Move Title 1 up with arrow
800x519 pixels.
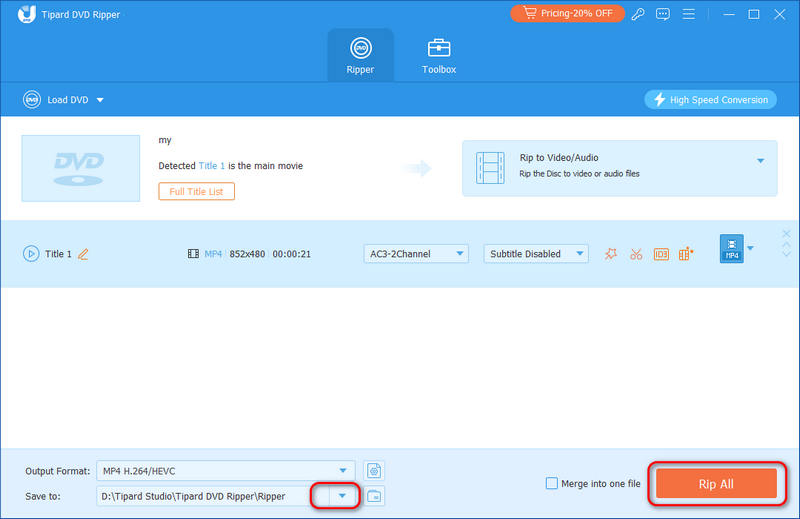[786, 245]
